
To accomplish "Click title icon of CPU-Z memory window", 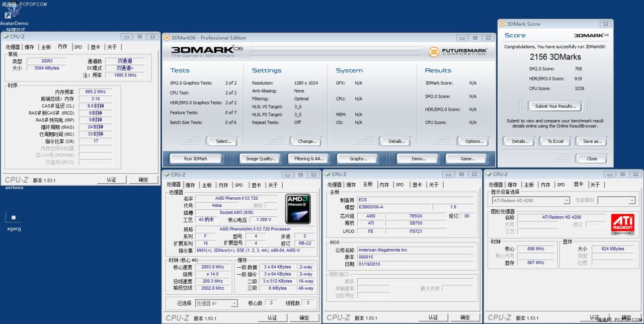I will [x=6, y=36].
